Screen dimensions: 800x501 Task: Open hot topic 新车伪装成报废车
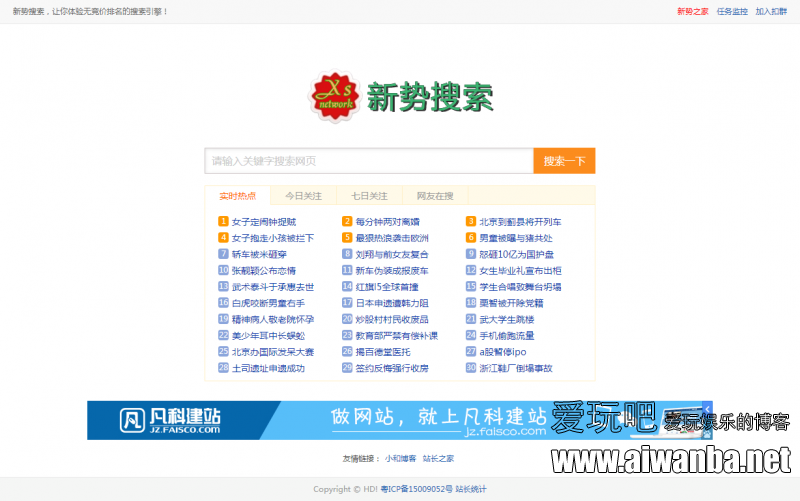click(392, 271)
